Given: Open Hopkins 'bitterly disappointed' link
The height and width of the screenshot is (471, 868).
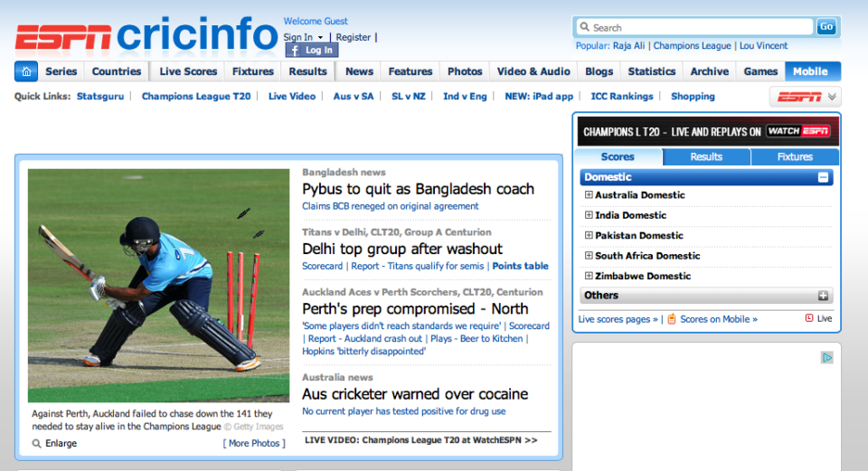Looking at the screenshot, I should tap(363, 352).
